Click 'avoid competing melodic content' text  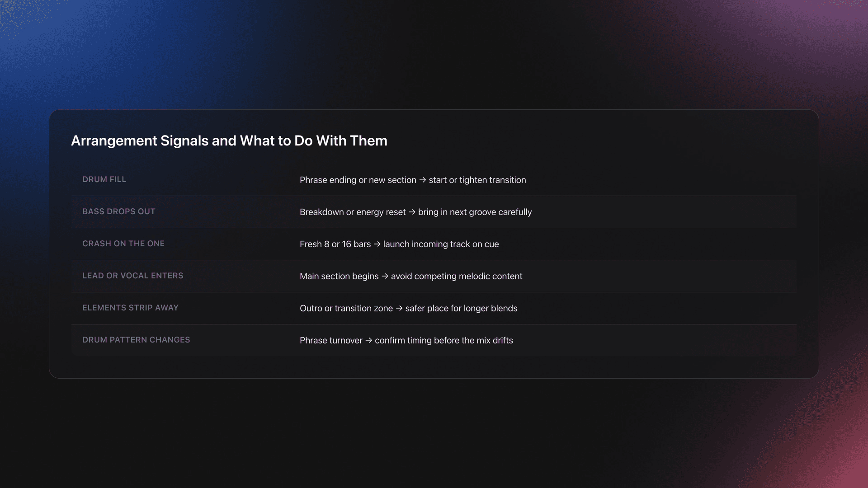457,276
